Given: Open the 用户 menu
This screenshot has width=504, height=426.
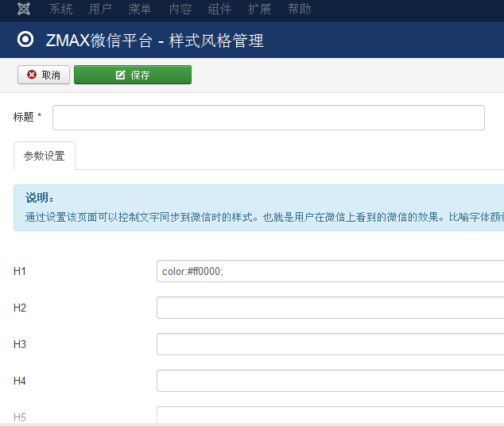Looking at the screenshot, I should tap(100, 9).
